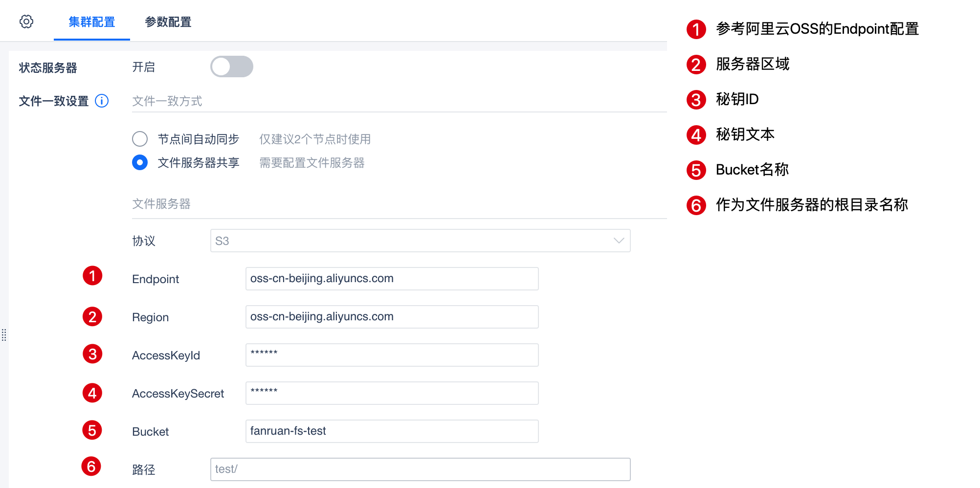The height and width of the screenshot is (488, 980).
Task: Click the 文件服务器 section heading
Action: click(x=161, y=204)
